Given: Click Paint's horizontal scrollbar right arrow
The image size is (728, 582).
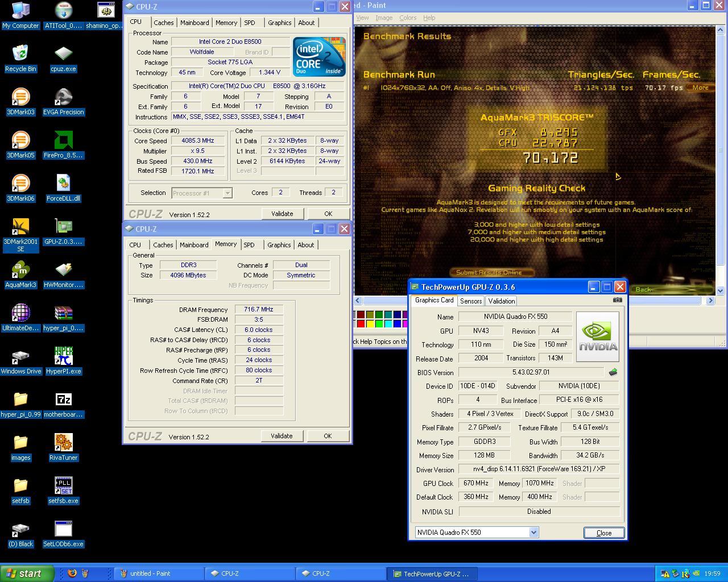Looking at the screenshot, I should tap(710, 300).
